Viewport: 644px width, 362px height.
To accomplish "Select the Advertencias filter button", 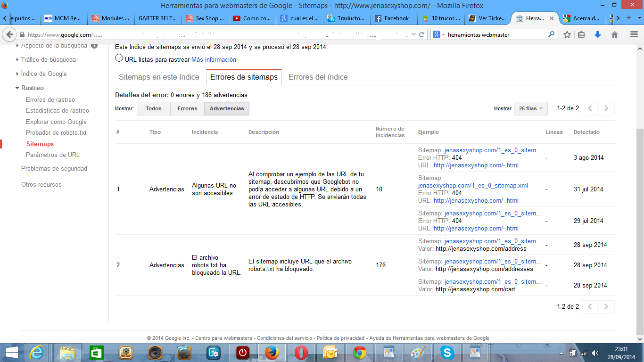I will point(227,108).
